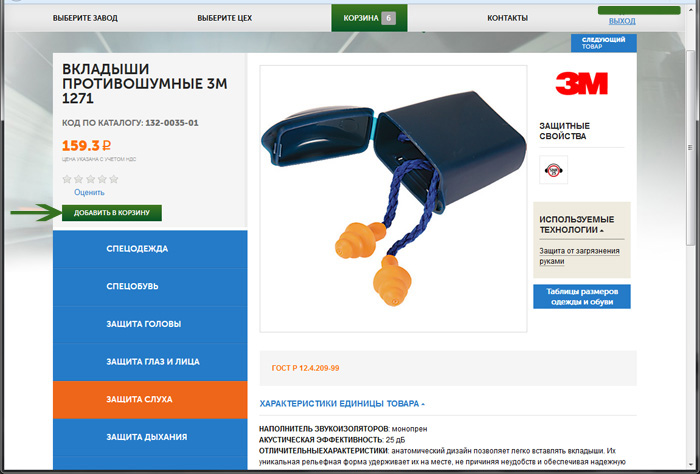
Task: Click the Оценить link
Action: [x=89, y=192]
